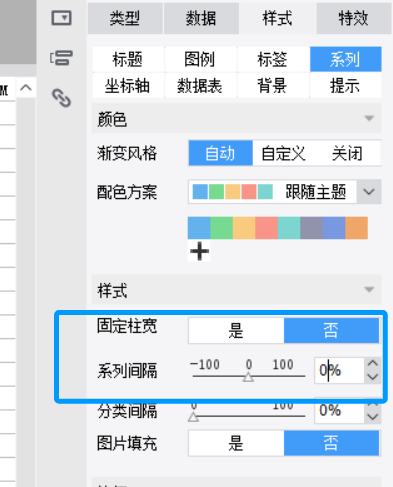Select the 系列 style section
Image resolution: width=393 pixels, height=487 pixels.
(x=346, y=59)
